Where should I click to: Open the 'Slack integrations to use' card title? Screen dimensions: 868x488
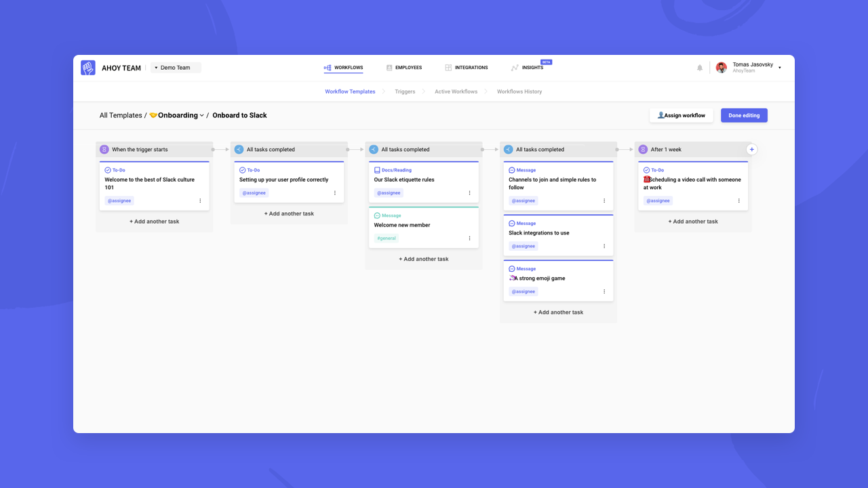click(539, 233)
